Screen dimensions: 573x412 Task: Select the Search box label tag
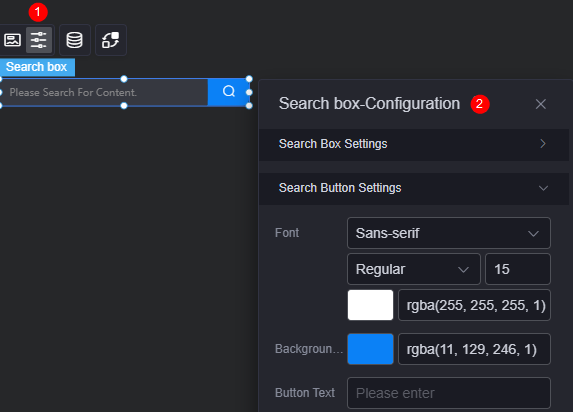click(37, 67)
